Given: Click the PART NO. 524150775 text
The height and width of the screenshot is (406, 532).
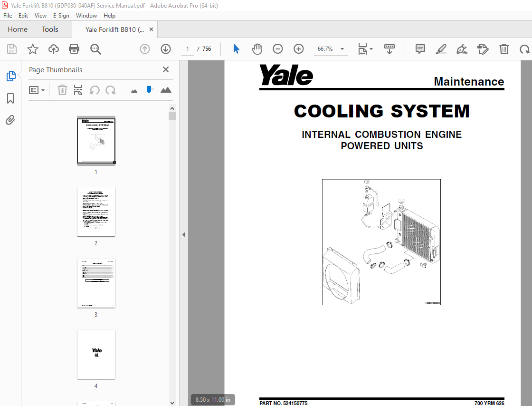Looking at the screenshot, I should [283, 403].
